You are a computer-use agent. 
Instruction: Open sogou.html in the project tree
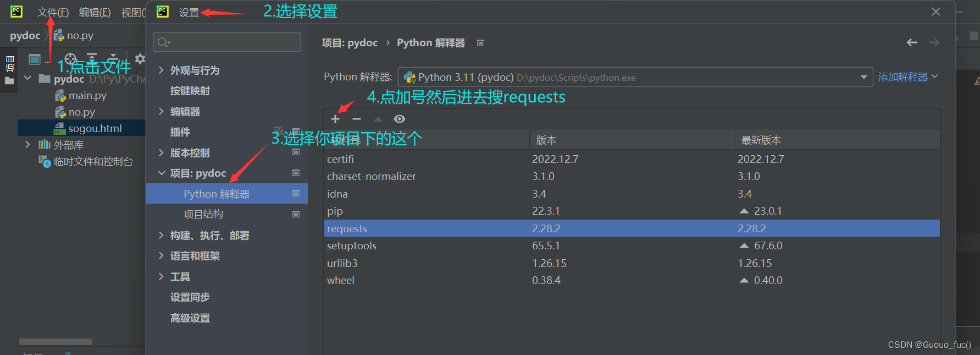point(95,128)
